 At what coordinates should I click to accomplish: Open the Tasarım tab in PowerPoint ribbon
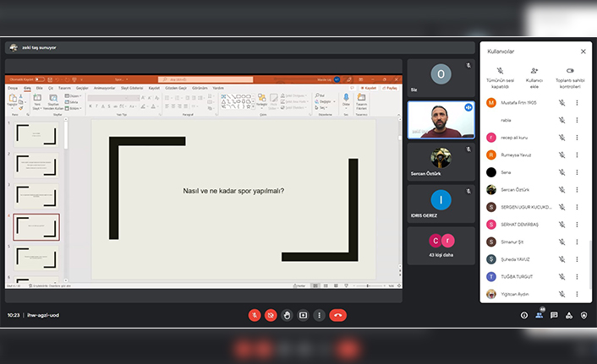click(x=63, y=87)
